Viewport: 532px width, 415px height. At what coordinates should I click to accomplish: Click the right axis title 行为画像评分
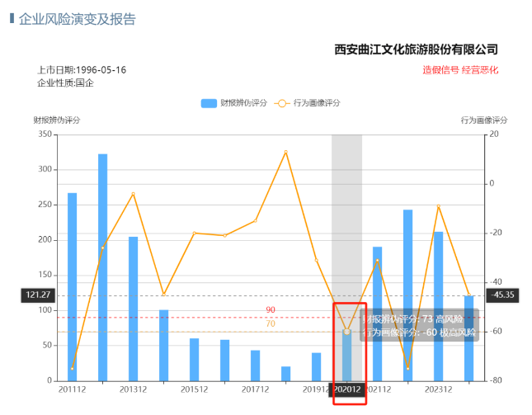point(484,120)
